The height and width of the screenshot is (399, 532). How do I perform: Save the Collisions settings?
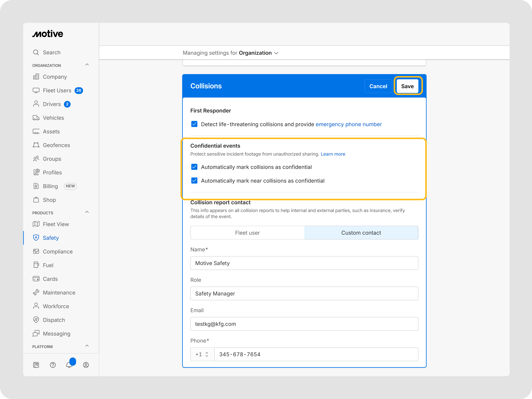point(407,86)
